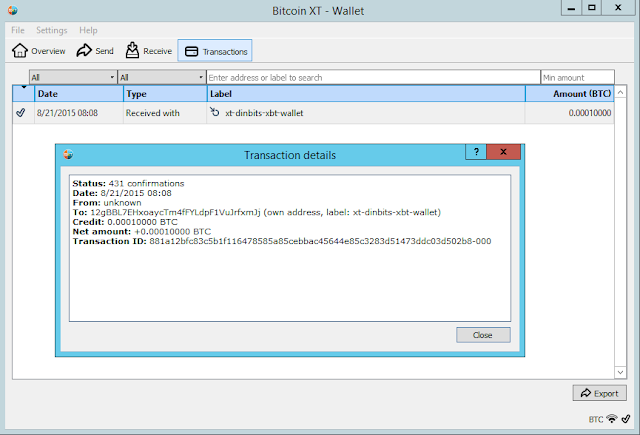Click the sort arrow in the status column header
Viewport: 640px width, 435px height.
pyautogui.click(x=24, y=87)
